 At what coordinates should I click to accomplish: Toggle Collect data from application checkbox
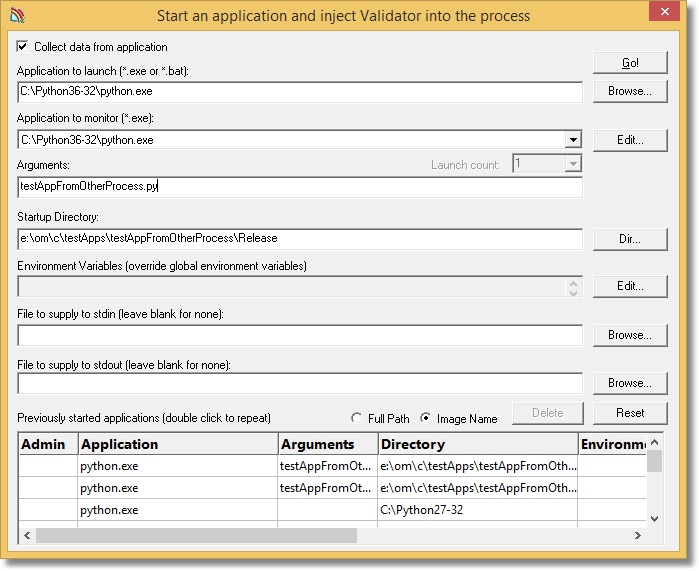pos(22,46)
